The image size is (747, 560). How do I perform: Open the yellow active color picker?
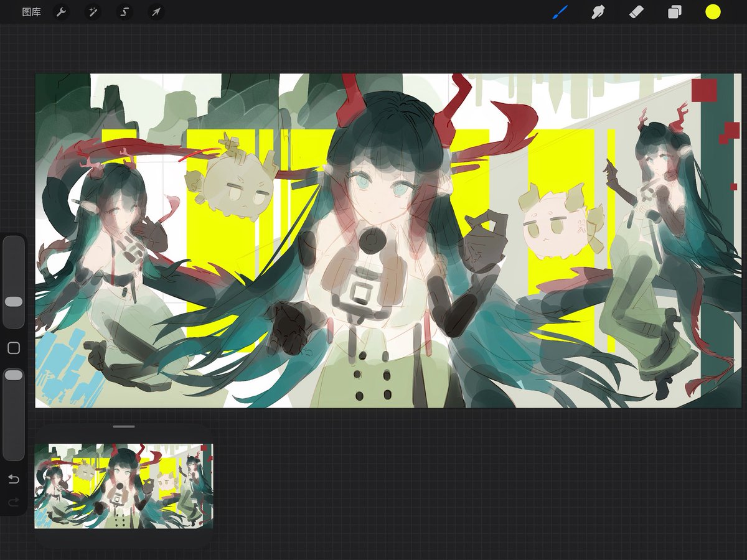(x=713, y=12)
